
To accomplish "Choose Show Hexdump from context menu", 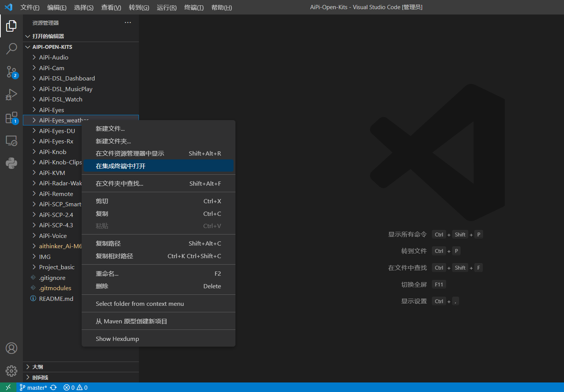I will [158, 339].
